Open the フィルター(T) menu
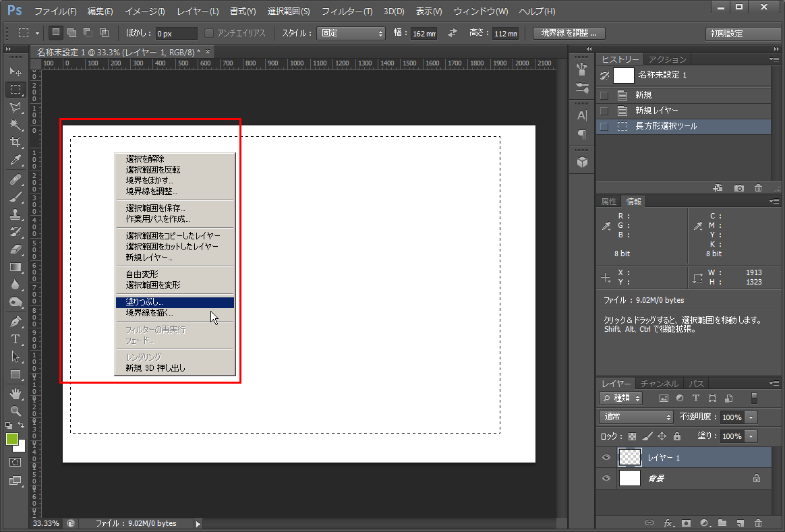This screenshot has width=785, height=532. pyautogui.click(x=347, y=11)
